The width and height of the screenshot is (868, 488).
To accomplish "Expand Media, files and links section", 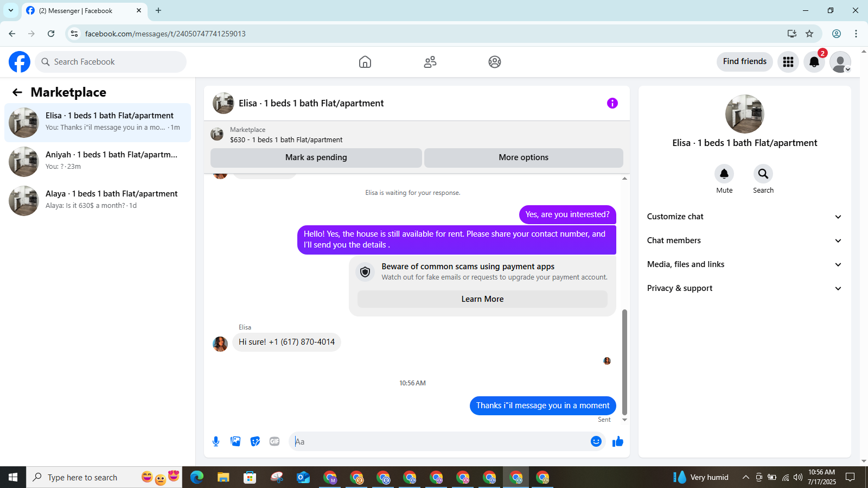I will [744, 264].
